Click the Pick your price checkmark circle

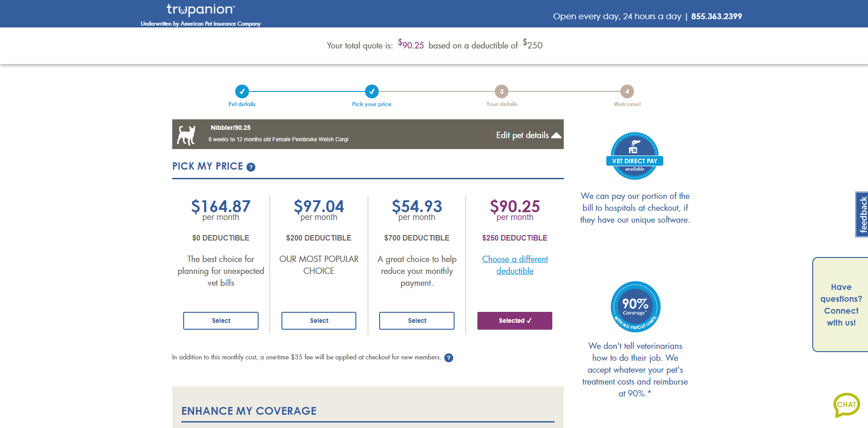pyautogui.click(x=372, y=92)
